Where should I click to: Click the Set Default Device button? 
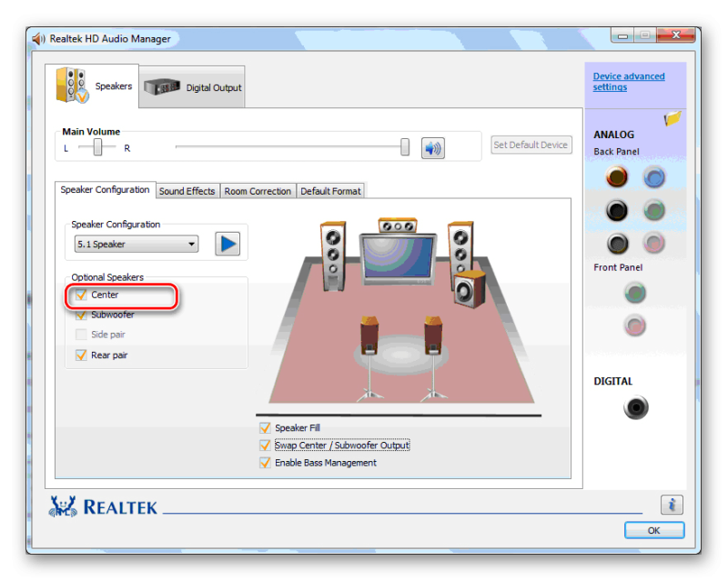(531, 145)
